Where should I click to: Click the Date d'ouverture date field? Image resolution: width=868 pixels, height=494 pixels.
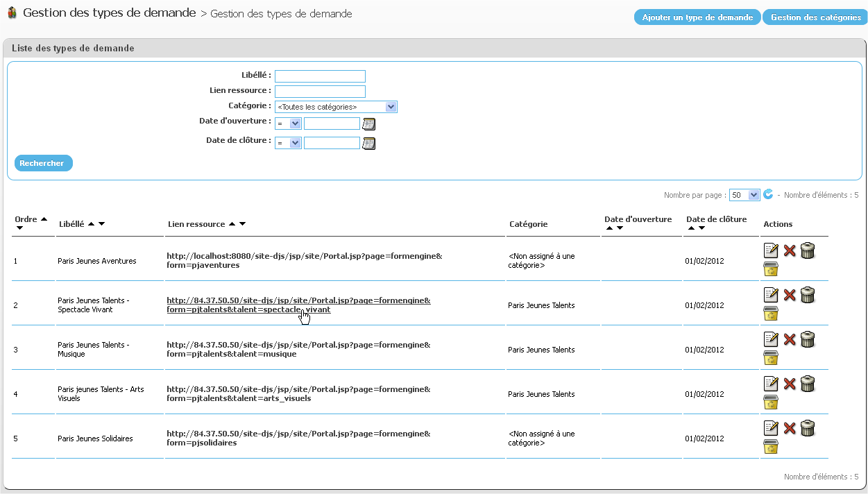click(x=332, y=123)
